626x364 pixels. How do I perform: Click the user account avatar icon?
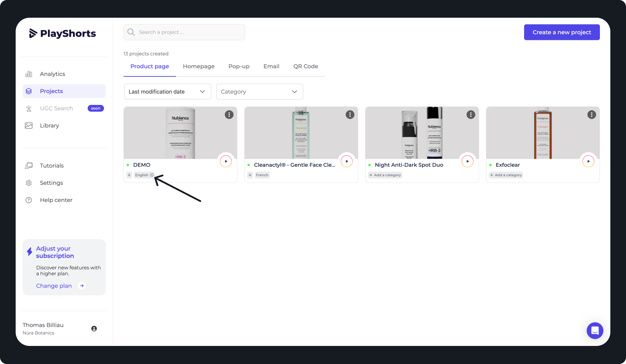point(94,329)
